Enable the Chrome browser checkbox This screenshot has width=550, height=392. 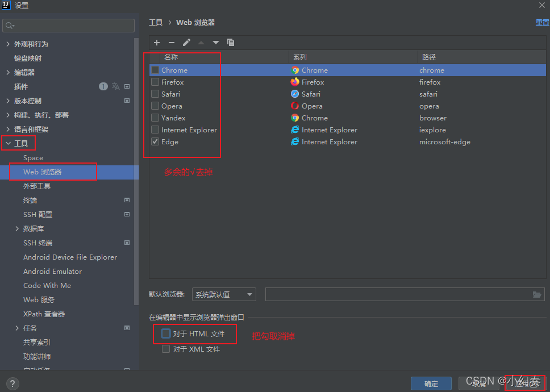tap(155, 70)
